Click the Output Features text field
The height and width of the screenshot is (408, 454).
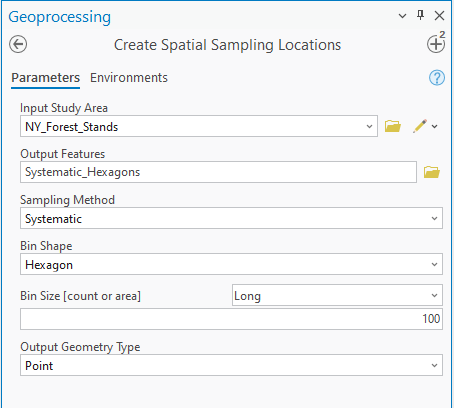[218, 172]
